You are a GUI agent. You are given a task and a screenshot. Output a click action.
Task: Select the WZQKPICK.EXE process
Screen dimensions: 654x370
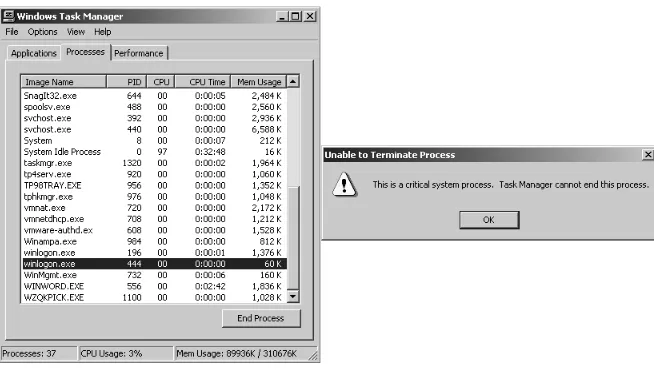tap(154, 298)
